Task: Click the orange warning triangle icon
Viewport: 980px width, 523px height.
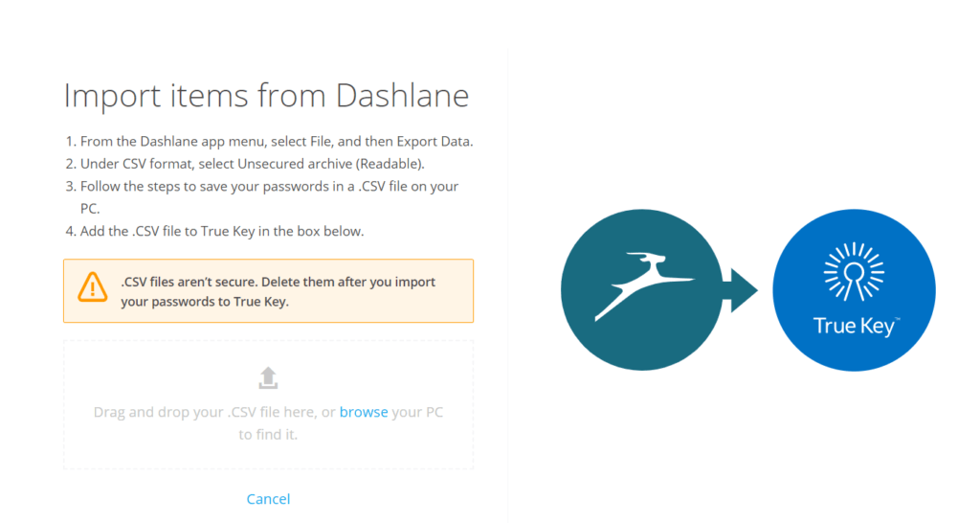Action: pos(93,287)
